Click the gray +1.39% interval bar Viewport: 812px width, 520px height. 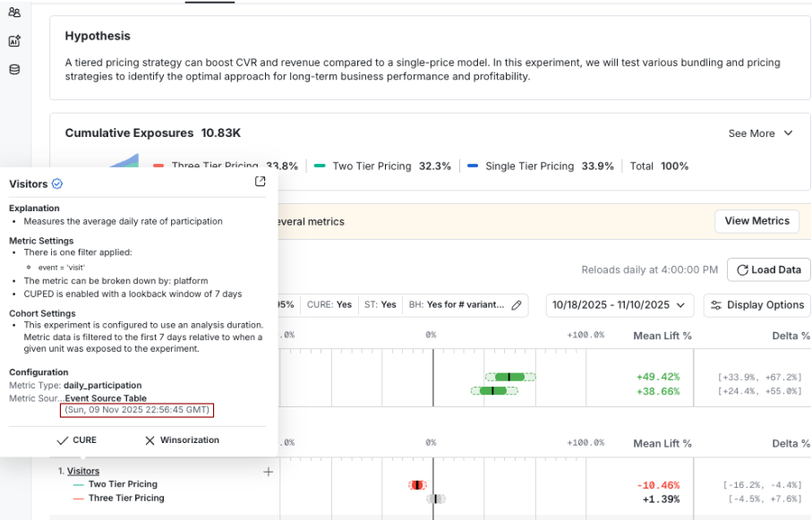coord(436,499)
